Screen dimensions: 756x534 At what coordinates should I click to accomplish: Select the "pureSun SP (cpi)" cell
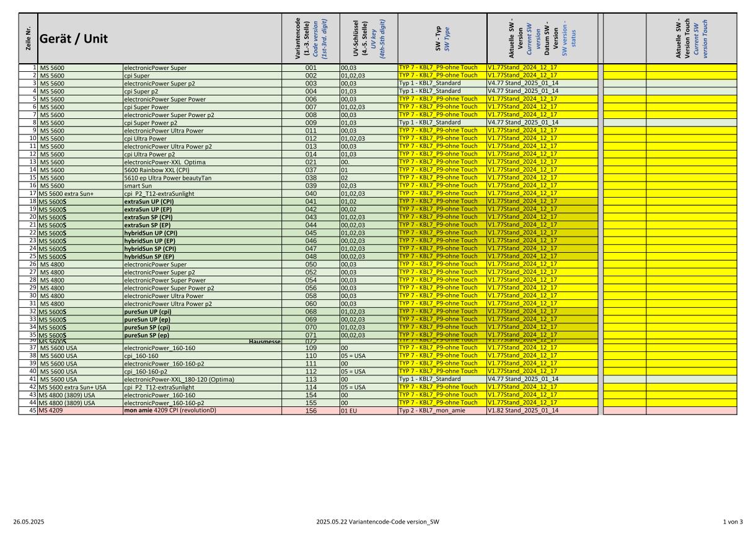pos(203,327)
